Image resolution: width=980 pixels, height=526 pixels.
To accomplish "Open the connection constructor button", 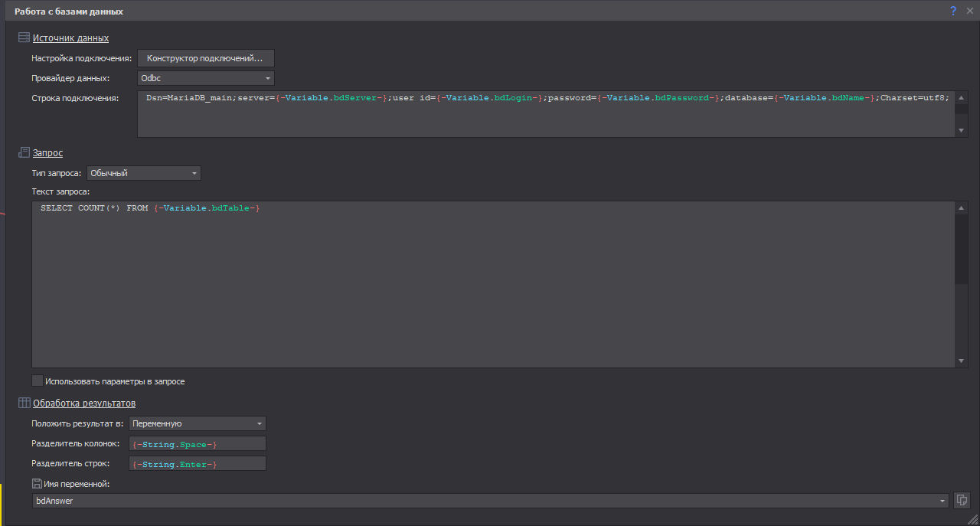I will click(x=205, y=58).
